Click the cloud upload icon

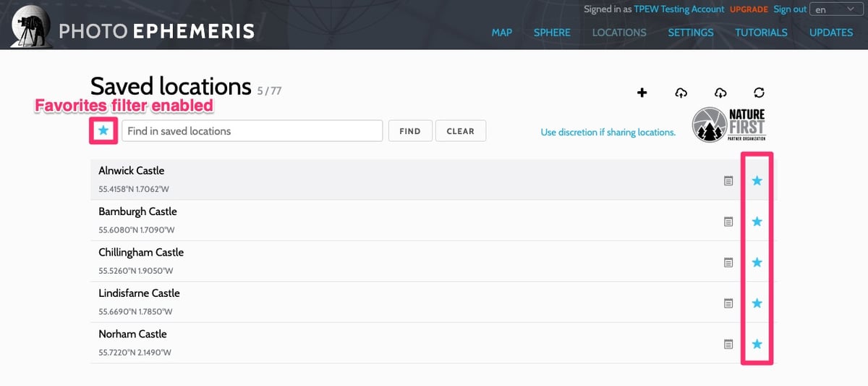681,92
